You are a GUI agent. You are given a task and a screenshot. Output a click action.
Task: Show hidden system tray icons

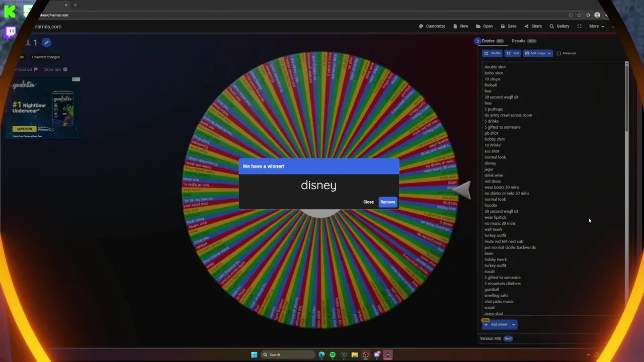pyautogui.click(x=588, y=355)
